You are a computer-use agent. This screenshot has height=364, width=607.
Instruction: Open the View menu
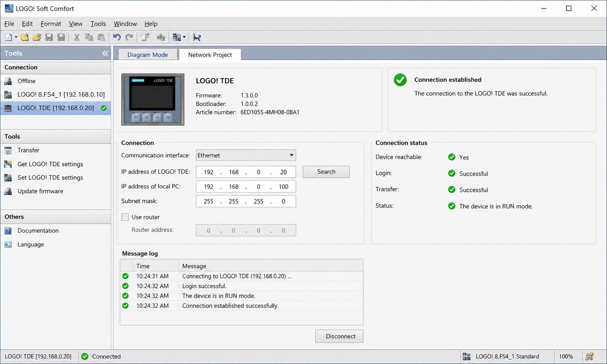pyautogui.click(x=76, y=24)
